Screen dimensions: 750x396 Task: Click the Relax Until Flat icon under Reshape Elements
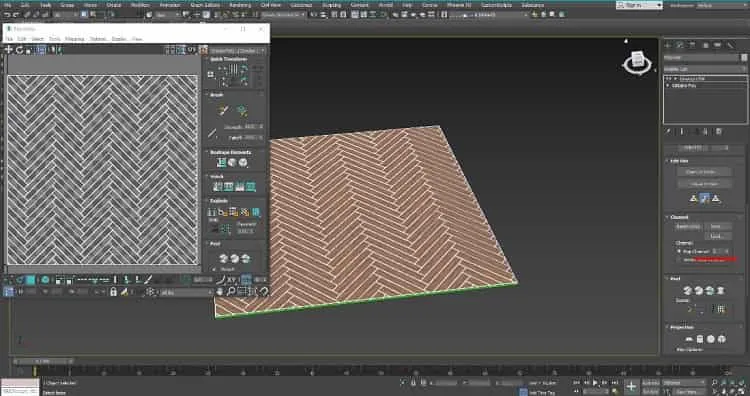point(232,163)
